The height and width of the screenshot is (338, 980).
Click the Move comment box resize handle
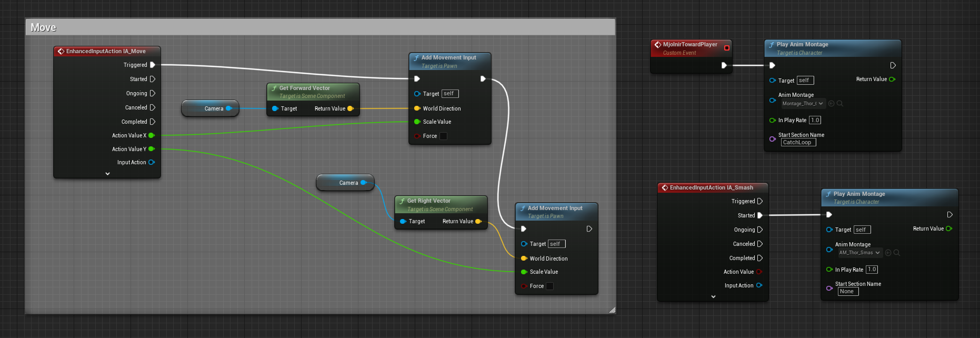(612, 310)
